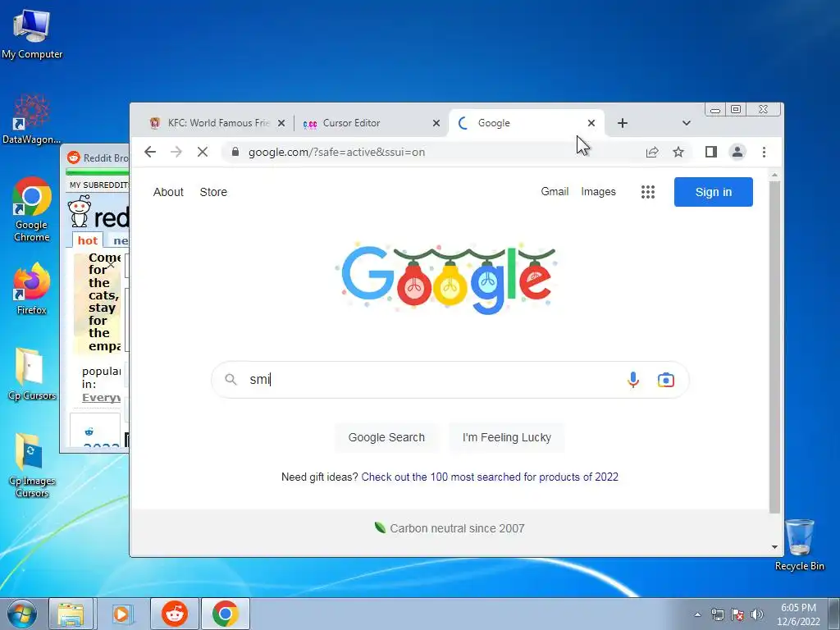Click the voice search microphone icon
Viewport: 840px width, 630px height.
coord(632,380)
